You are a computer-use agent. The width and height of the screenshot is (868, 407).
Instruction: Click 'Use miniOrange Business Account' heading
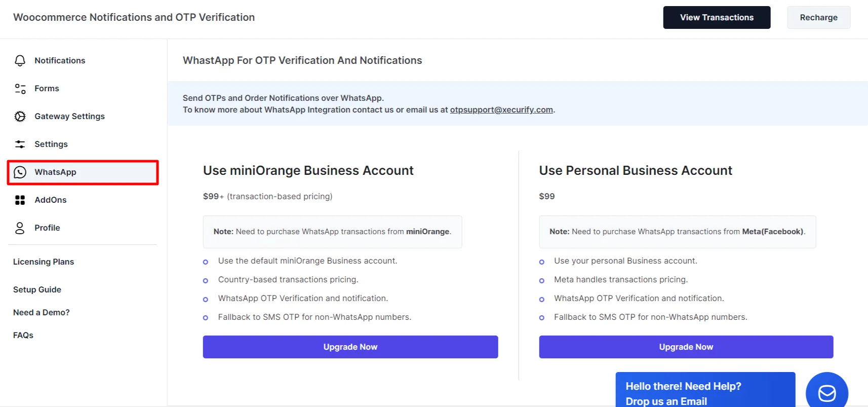[308, 170]
